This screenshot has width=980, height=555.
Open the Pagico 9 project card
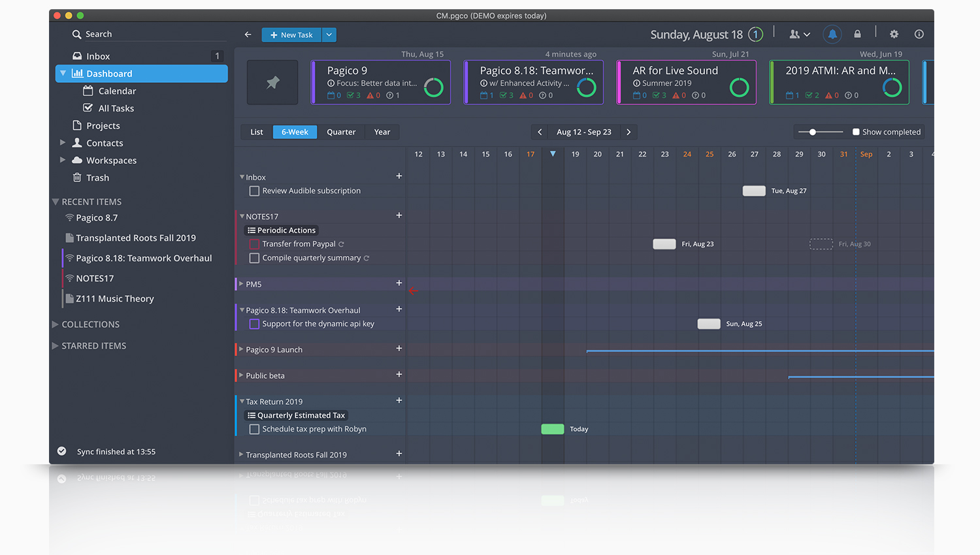381,82
